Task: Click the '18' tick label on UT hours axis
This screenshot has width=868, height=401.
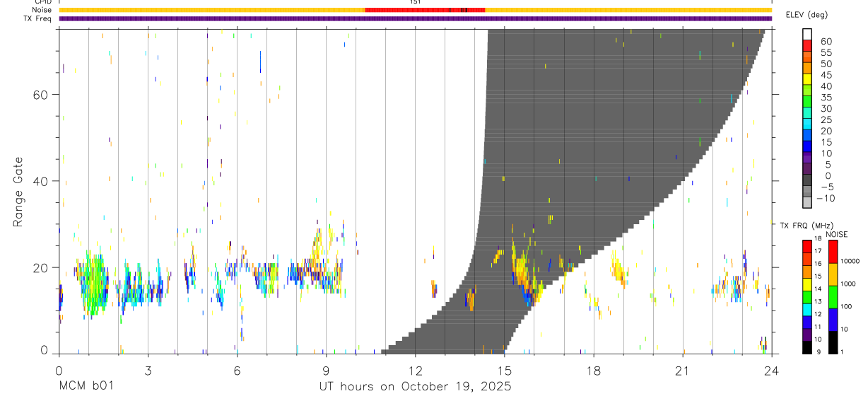Action: (593, 371)
